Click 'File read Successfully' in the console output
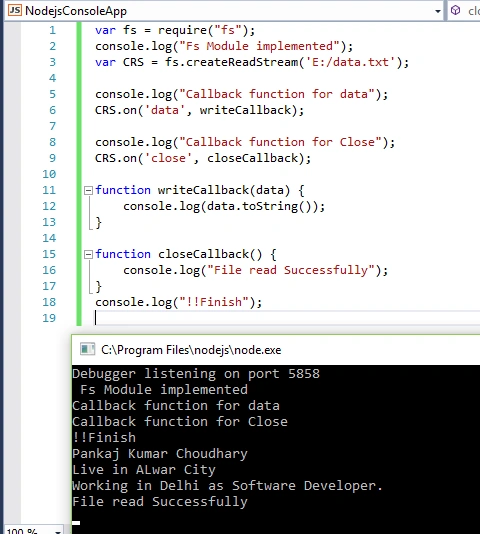 tap(160, 502)
